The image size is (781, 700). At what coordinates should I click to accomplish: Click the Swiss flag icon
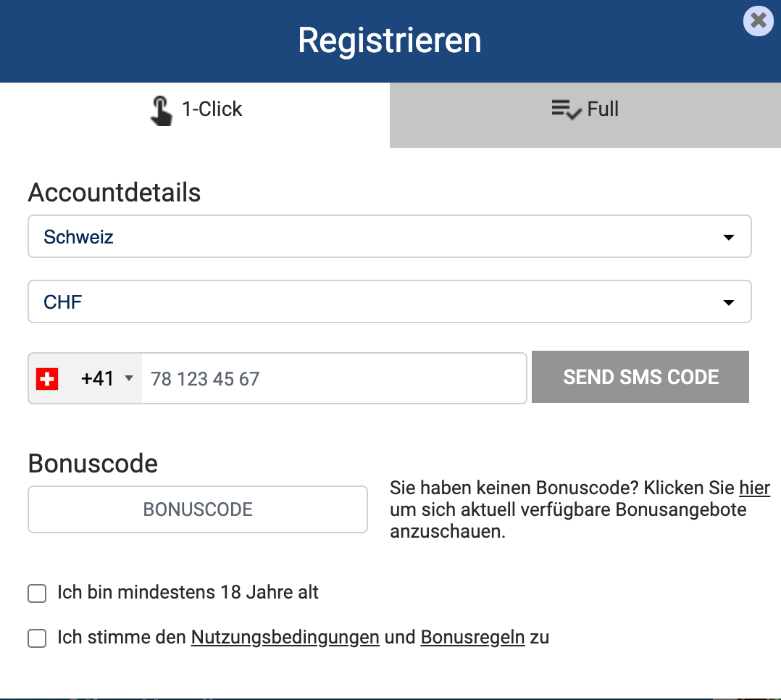(46, 378)
